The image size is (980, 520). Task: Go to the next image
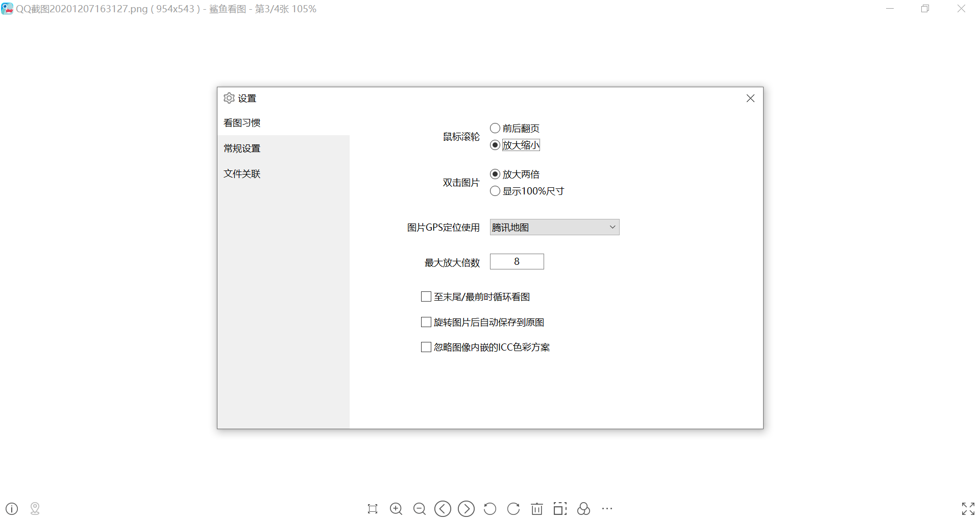point(466,509)
